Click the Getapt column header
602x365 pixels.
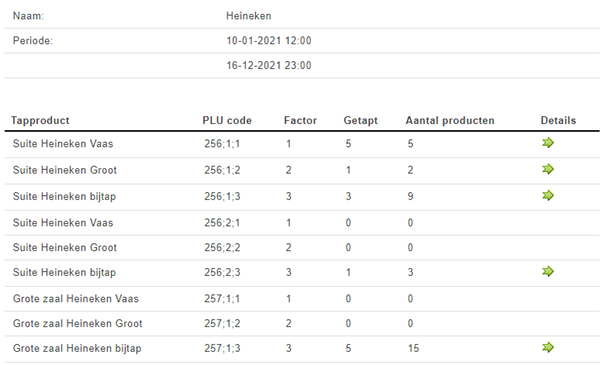click(x=361, y=121)
